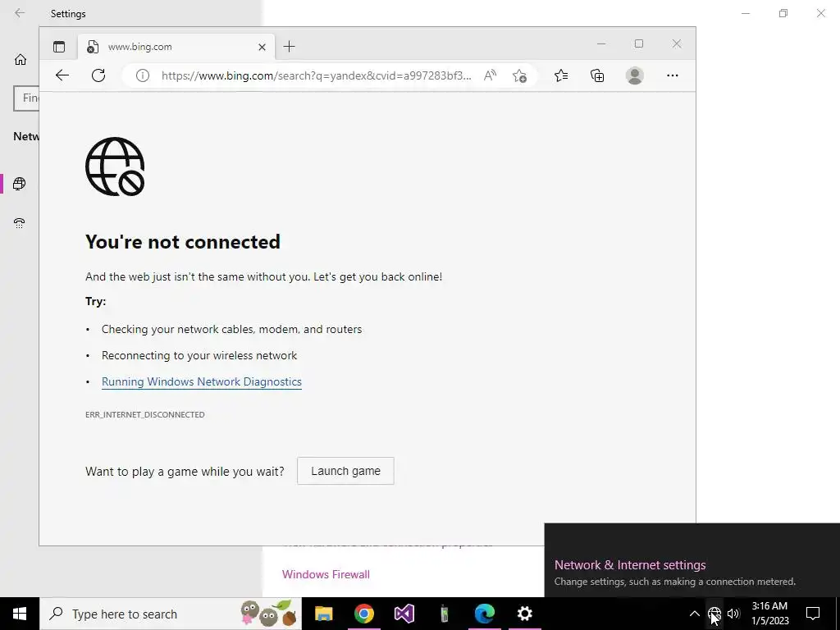Screen dimensions: 840x630
Task: Go back in Settings window
Action: (20, 13)
